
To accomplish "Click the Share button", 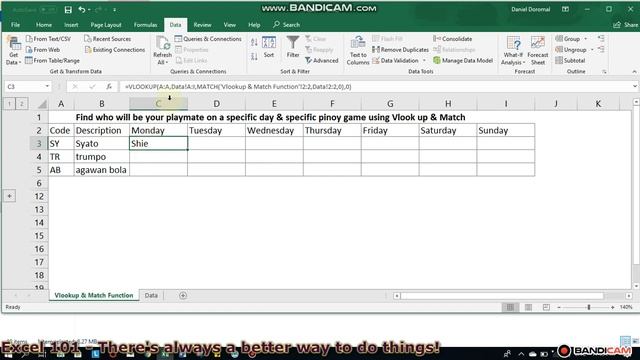I will pos(626,25).
